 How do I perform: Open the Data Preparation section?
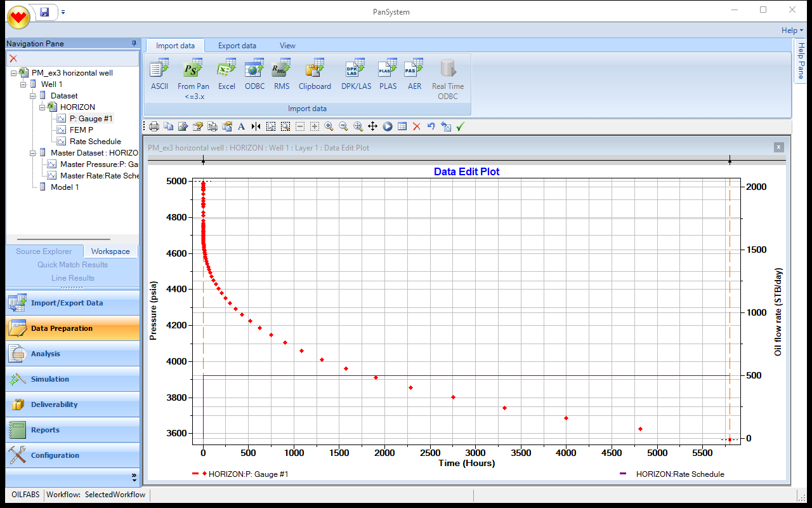point(73,328)
